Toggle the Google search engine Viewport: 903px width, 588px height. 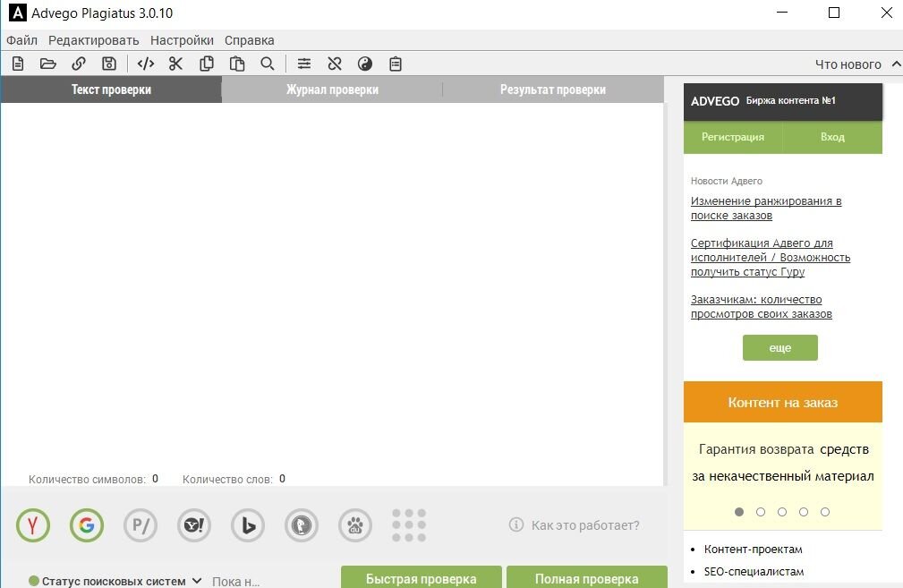(87, 525)
